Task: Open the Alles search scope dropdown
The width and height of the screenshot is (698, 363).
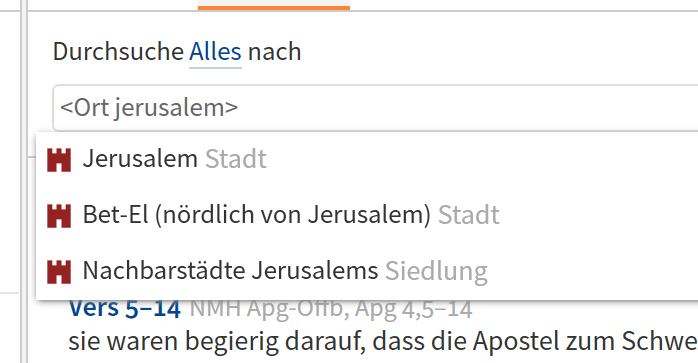Action: 215,52
